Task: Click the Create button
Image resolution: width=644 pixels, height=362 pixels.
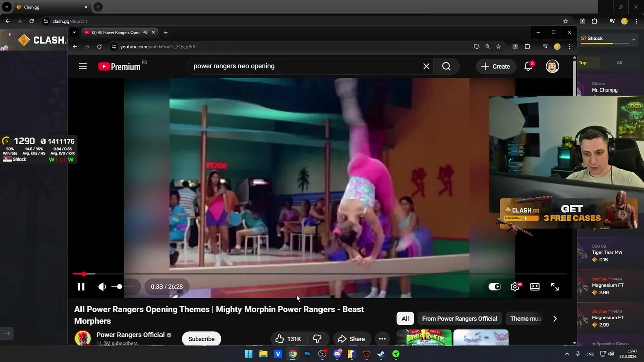Action: pos(496,66)
